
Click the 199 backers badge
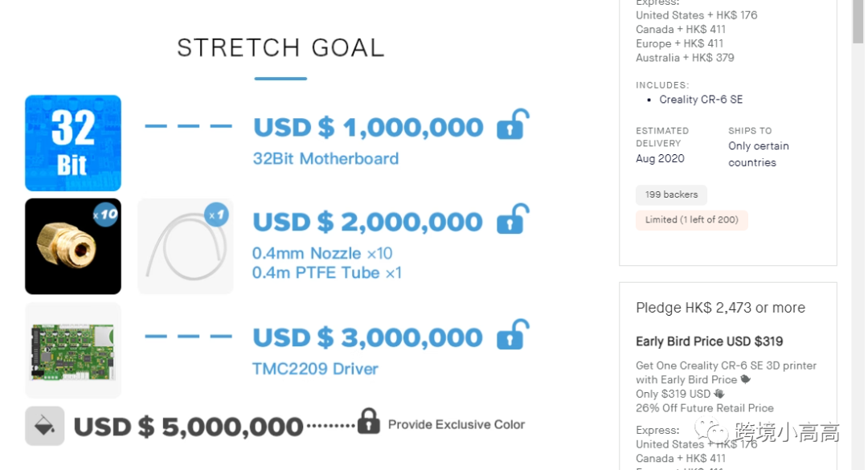pos(671,194)
